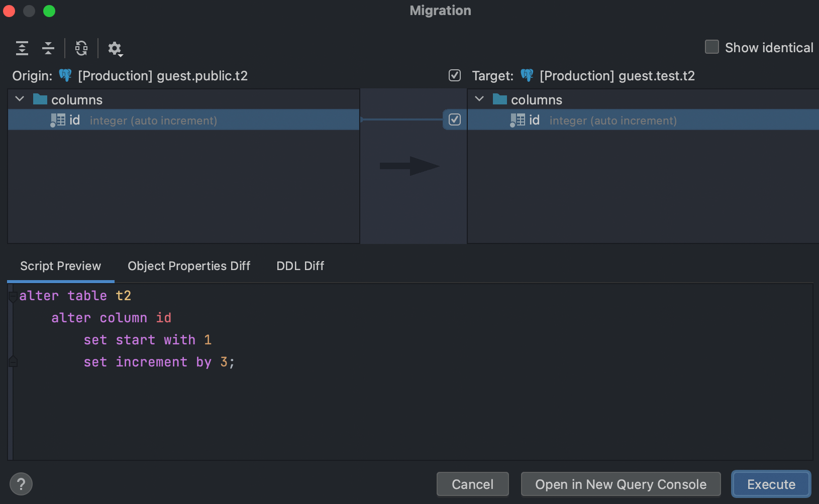Click the PostgreSQL icon next to Target
The width and height of the screenshot is (819, 504).
pyautogui.click(x=527, y=75)
